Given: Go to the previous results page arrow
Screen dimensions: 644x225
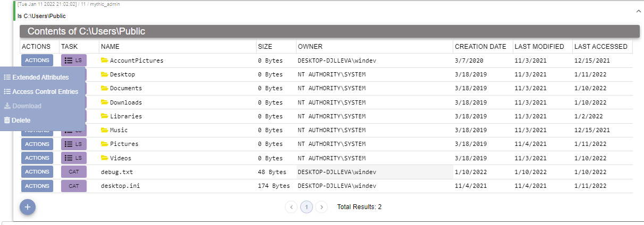Looking at the screenshot, I should tap(291, 207).
